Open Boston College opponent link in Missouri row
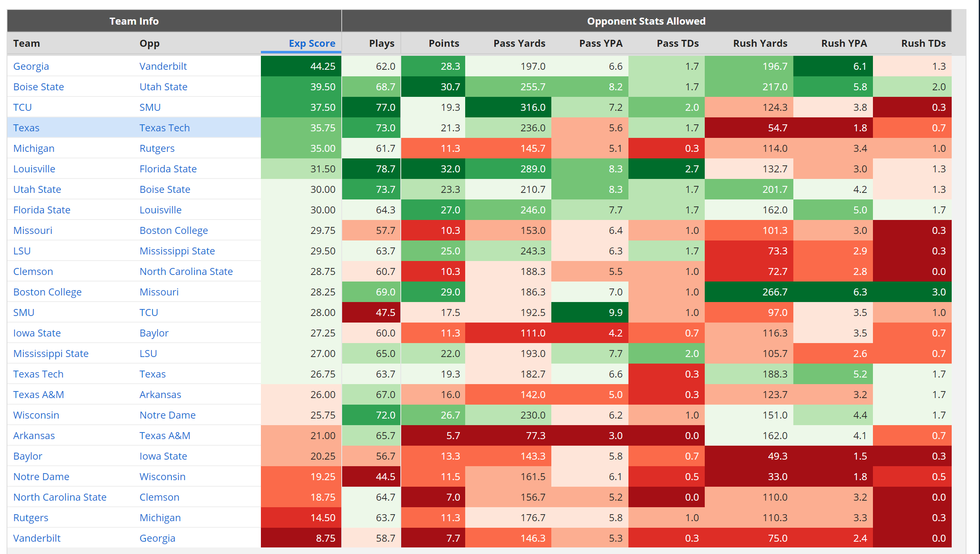Screen dimensions: 980x554 click(174, 230)
